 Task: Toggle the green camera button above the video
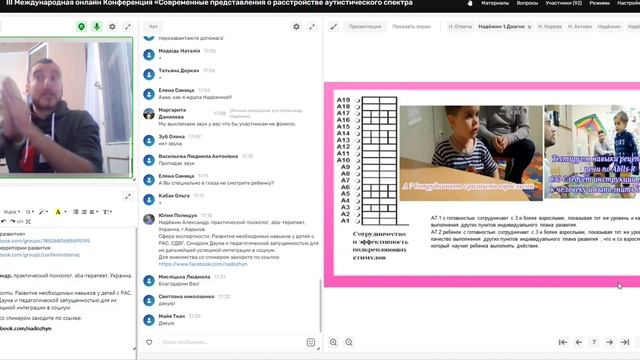(x=81, y=27)
